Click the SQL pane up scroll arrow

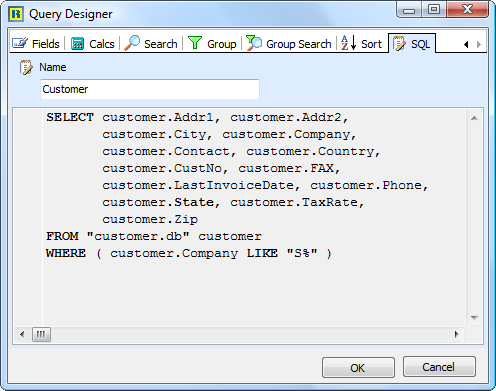tap(474, 118)
